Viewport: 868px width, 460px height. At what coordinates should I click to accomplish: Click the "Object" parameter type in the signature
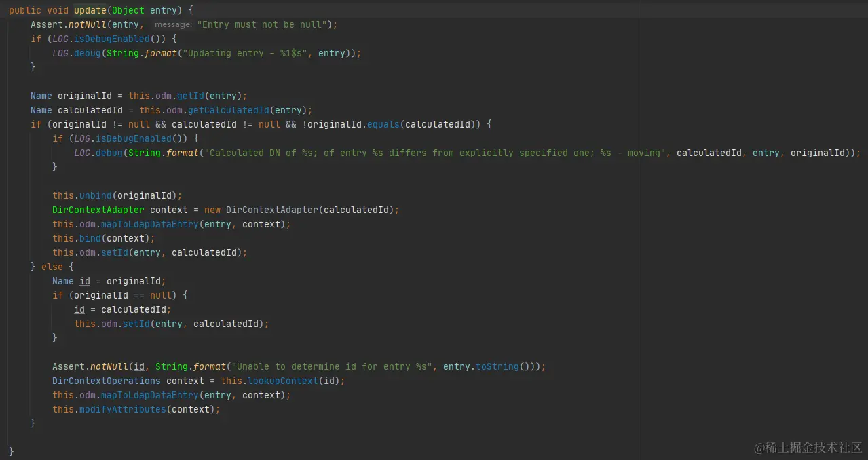pos(128,10)
